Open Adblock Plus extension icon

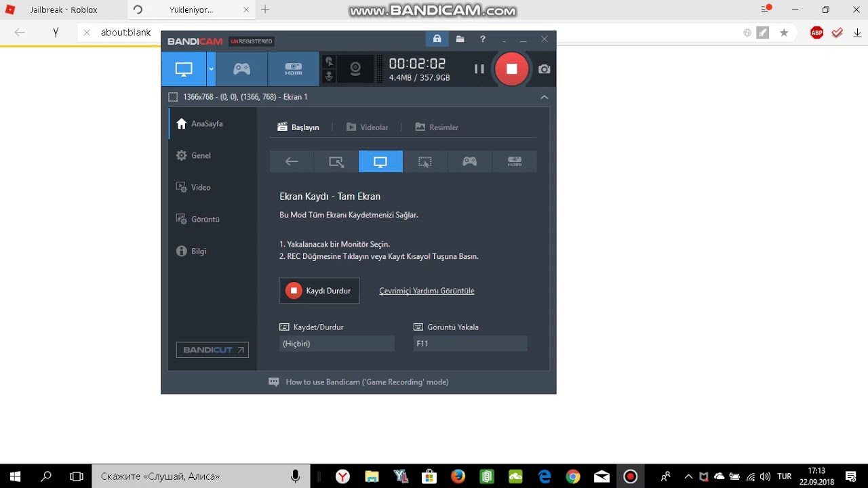pyautogui.click(x=817, y=33)
